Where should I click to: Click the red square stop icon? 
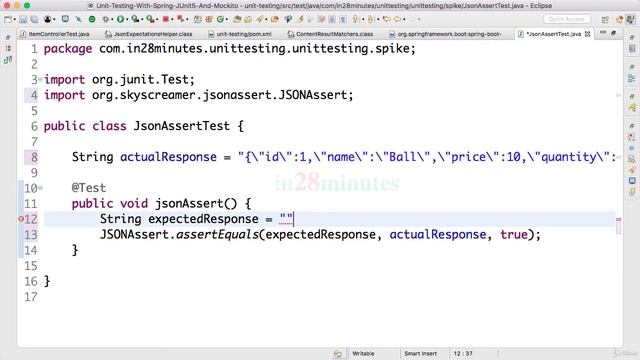[166, 19]
